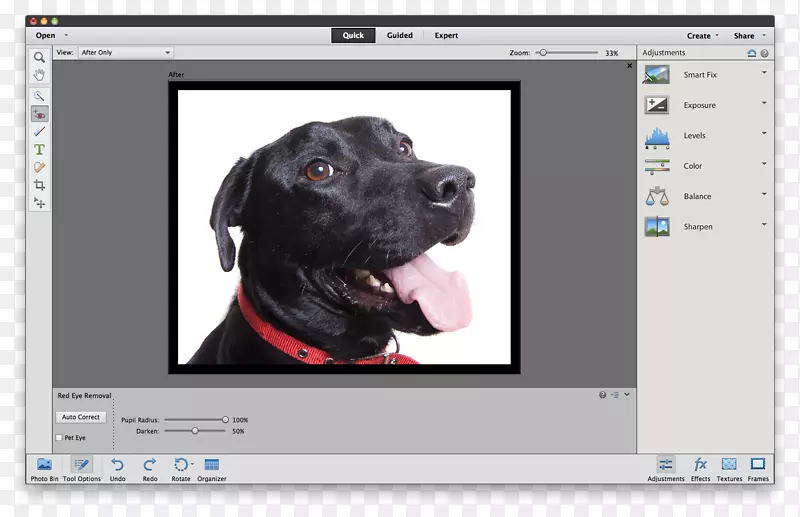Open the Share dropdown menu
Viewport: 800px width, 517px height.
click(749, 36)
